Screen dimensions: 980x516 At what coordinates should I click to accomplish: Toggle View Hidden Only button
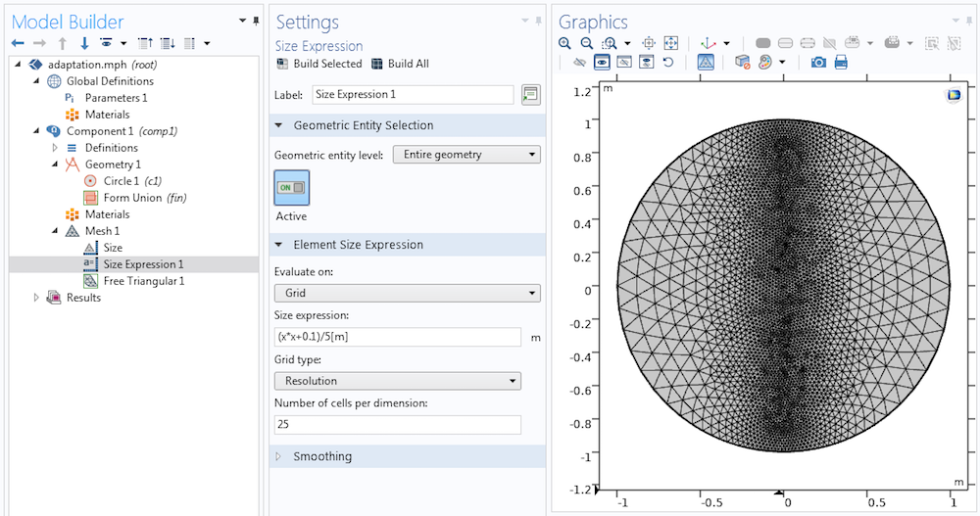click(x=623, y=62)
